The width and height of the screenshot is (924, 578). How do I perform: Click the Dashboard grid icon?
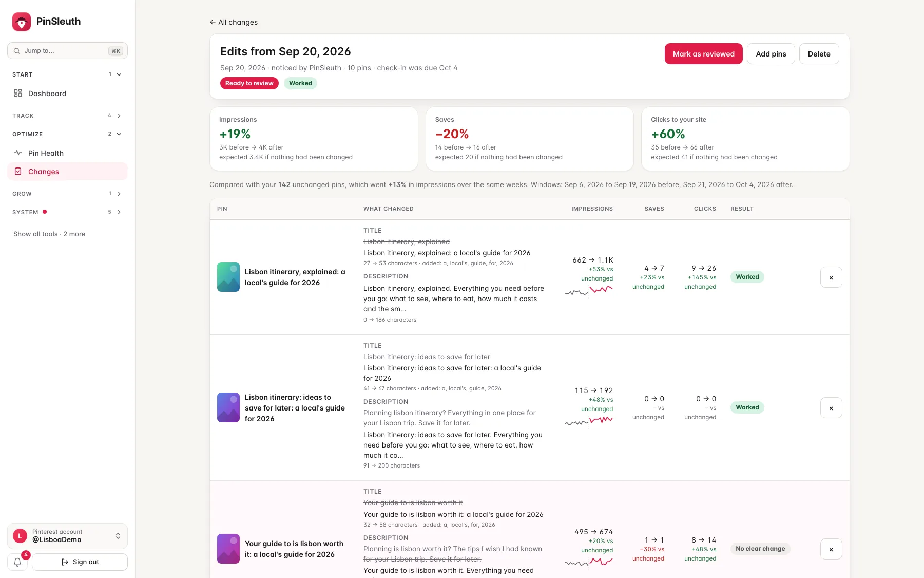pyautogui.click(x=18, y=94)
